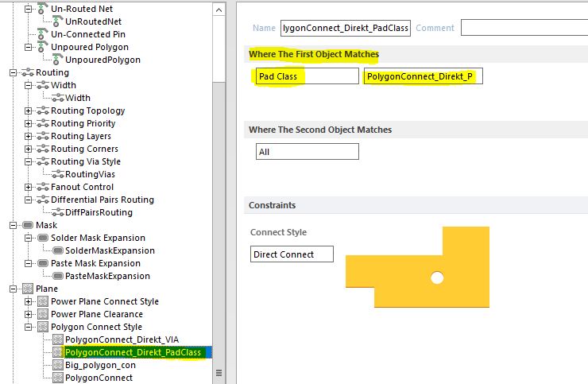
Task: Select the PolygonConnect_Direkt_VIA rule
Action: [x=122, y=339]
